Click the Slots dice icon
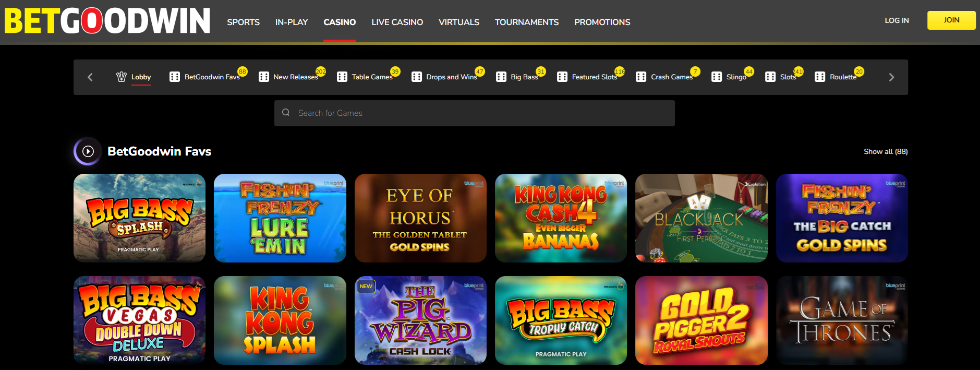This screenshot has width=980, height=370. coord(770,77)
